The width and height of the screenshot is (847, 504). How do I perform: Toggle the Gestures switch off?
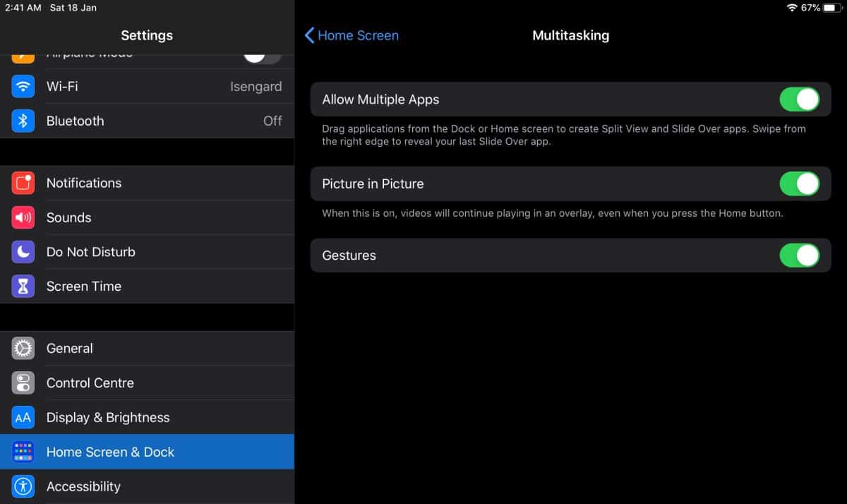coord(799,256)
